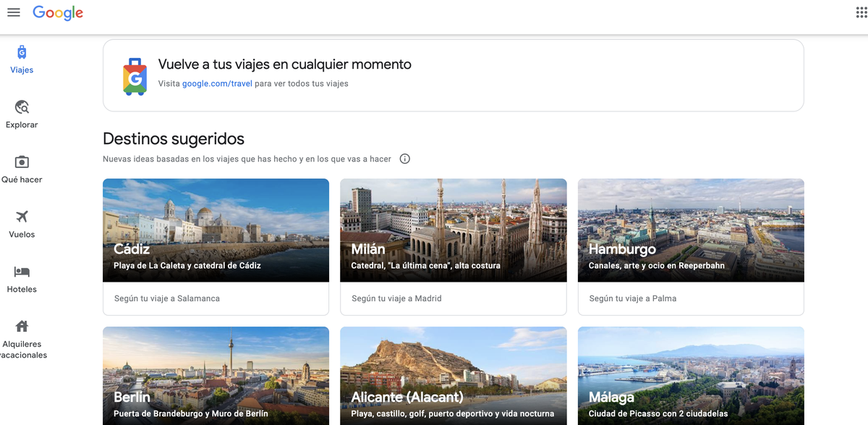Open the Berlín destination photo

(x=216, y=376)
